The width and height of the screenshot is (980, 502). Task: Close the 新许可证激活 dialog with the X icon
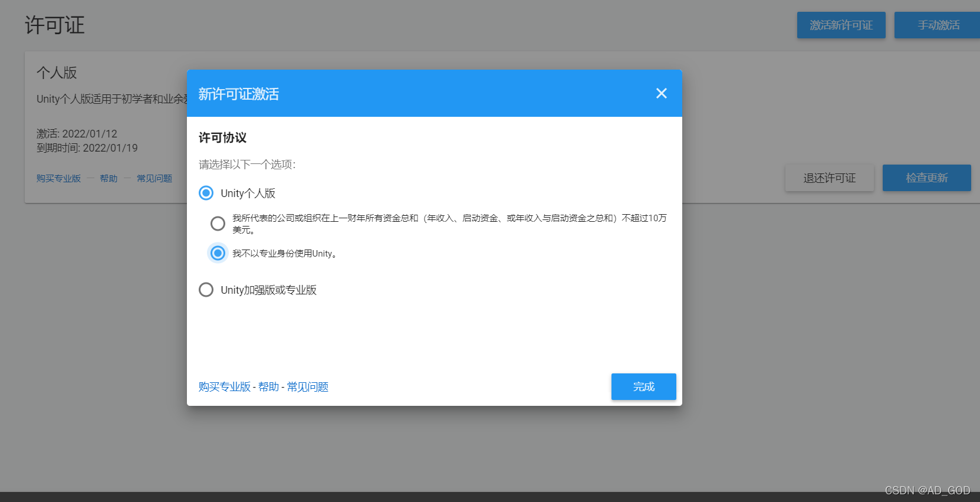tap(661, 93)
